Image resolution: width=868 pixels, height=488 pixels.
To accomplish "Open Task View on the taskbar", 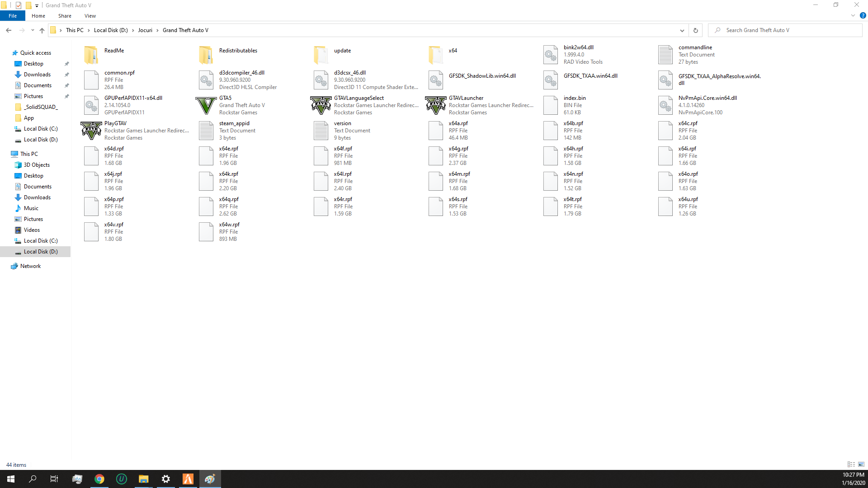I will click(x=54, y=479).
